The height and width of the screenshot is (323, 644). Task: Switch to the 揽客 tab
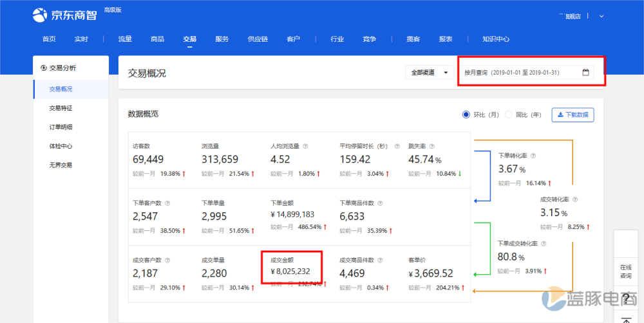(x=413, y=39)
